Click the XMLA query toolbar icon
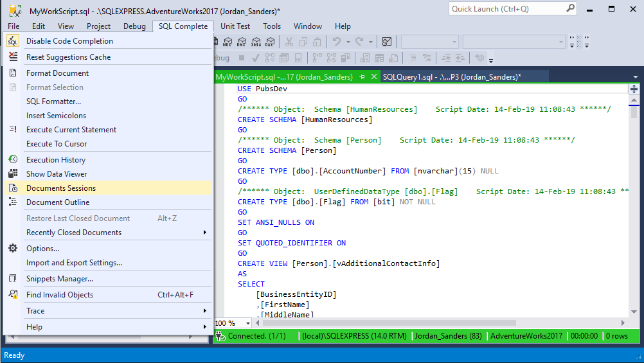The width and height of the screenshot is (644, 363). (x=256, y=42)
